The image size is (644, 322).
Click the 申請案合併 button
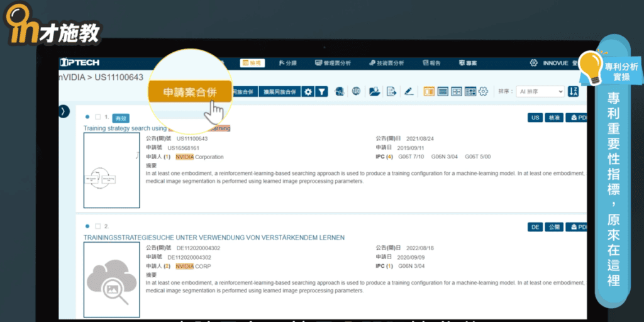click(x=189, y=92)
